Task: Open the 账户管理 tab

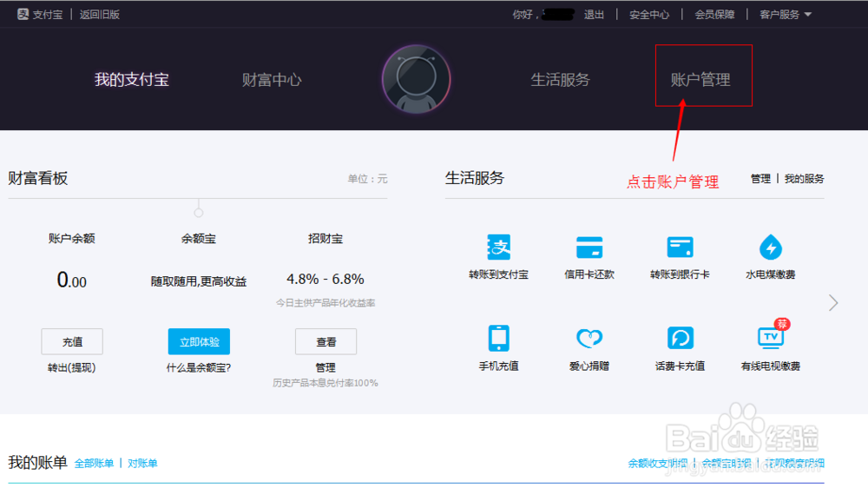Action: click(x=700, y=80)
